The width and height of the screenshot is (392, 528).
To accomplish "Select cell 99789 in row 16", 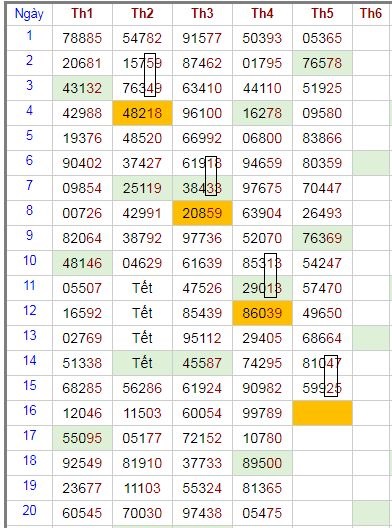I will pyautogui.click(x=262, y=413).
